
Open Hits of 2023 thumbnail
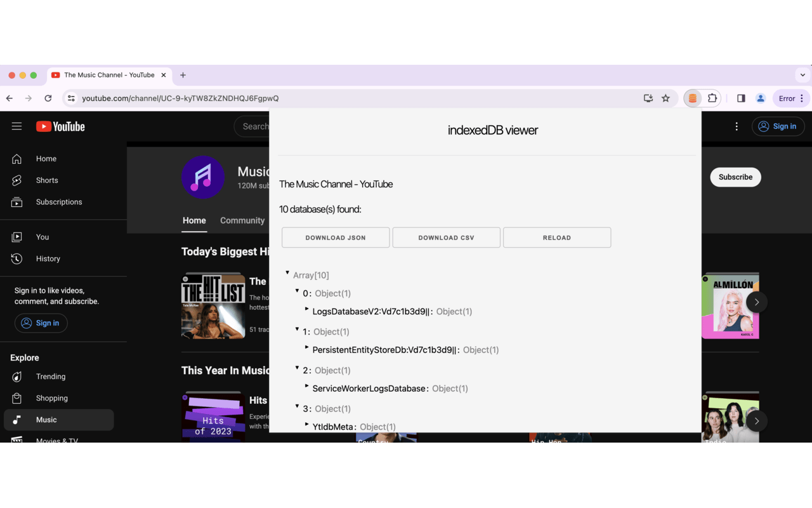click(213, 417)
